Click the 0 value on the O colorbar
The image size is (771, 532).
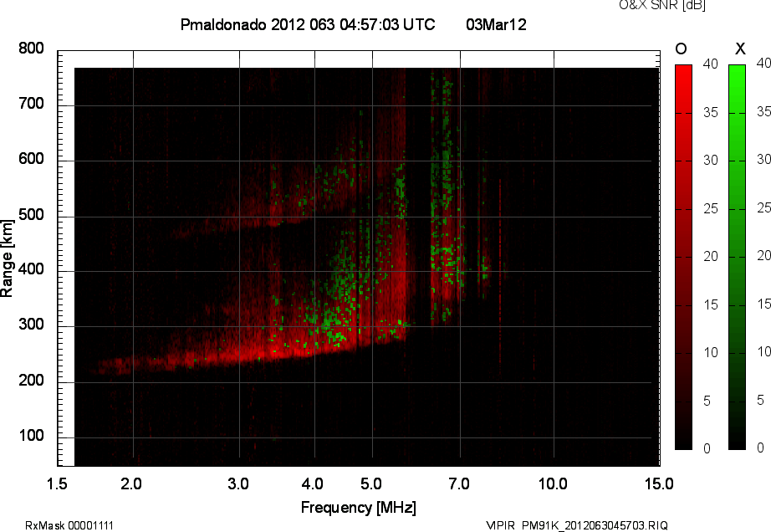(707, 448)
